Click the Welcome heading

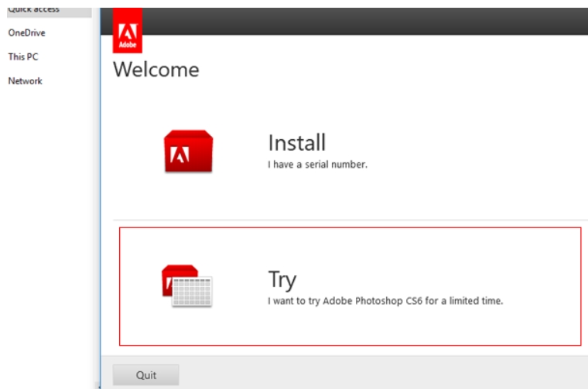click(156, 70)
